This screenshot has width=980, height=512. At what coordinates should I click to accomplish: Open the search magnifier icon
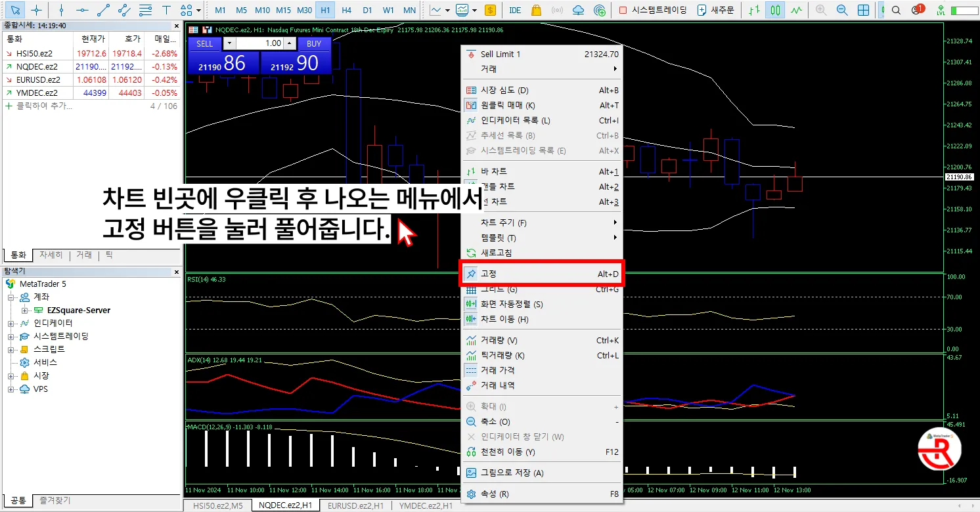[896, 10]
